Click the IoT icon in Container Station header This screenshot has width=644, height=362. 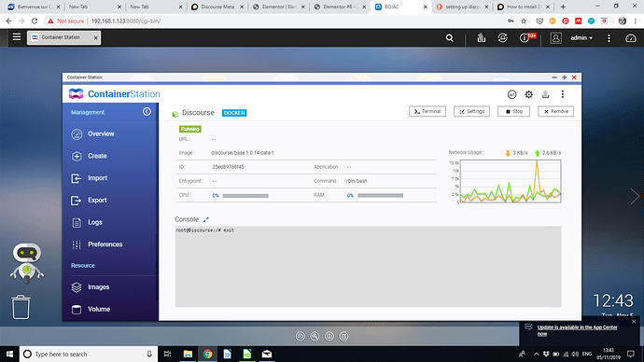(511, 94)
